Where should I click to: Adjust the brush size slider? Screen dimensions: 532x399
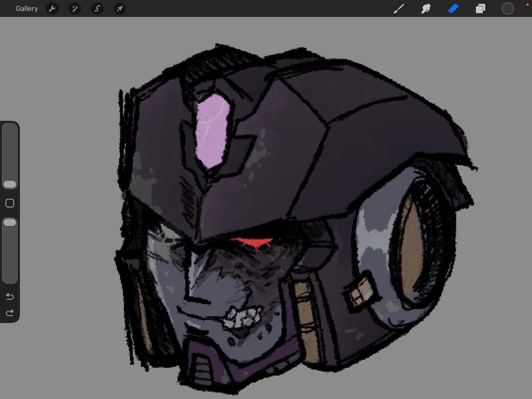pos(10,156)
